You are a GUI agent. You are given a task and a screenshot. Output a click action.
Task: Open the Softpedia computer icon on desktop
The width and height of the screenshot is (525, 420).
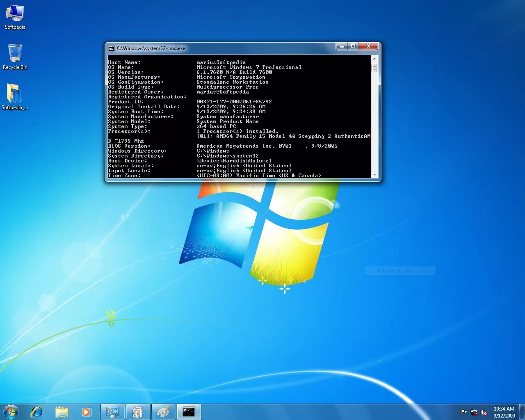coord(15,14)
